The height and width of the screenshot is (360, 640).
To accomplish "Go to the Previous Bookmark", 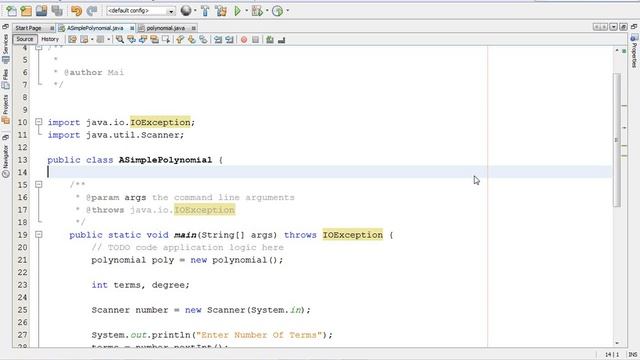I will [x=180, y=40].
